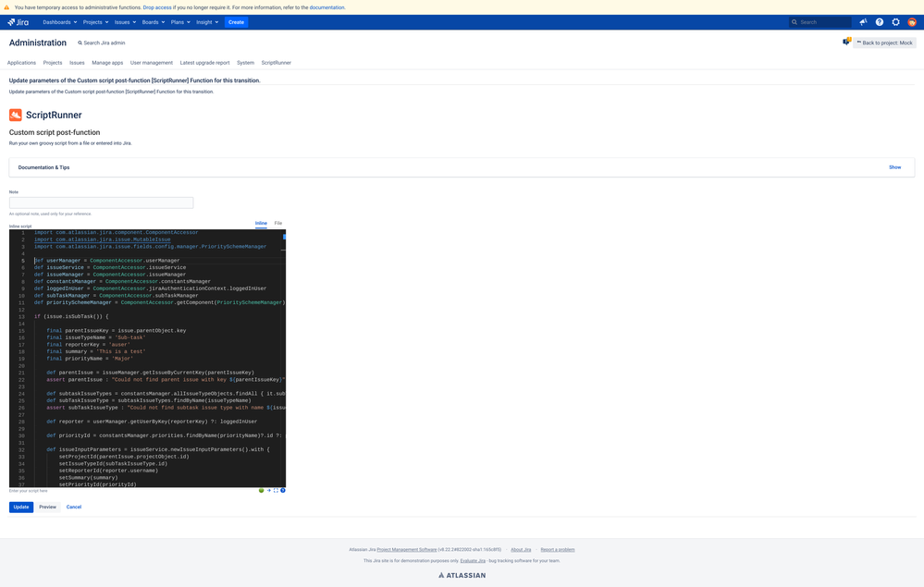Open the Issues admin tab
Screen dimensions: 924x587
click(77, 63)
